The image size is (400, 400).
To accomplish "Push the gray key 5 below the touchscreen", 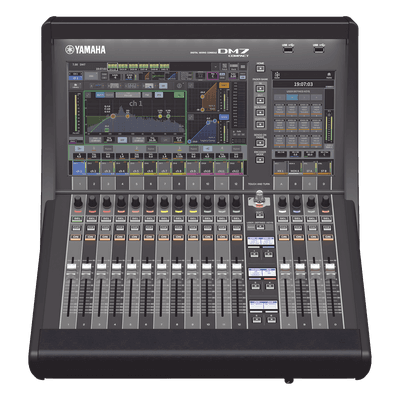I will [x=136, y=184].
